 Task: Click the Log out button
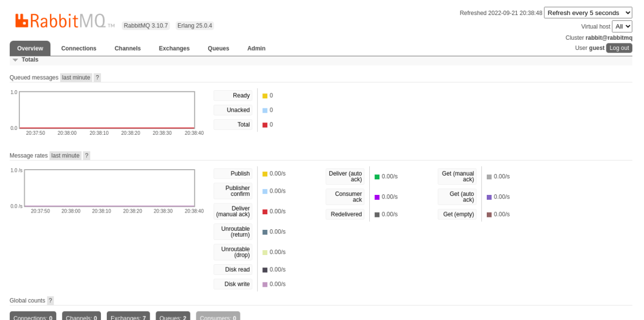pos(619,48)
